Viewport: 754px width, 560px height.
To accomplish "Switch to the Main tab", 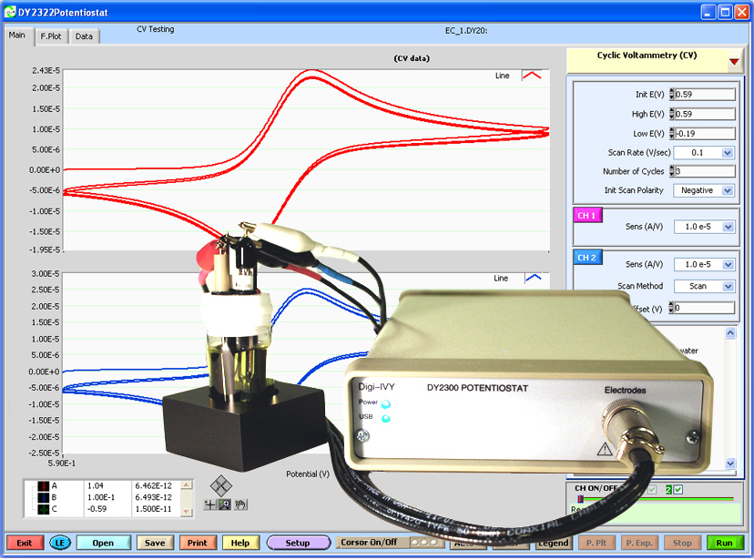I will [x=17, y=36].
